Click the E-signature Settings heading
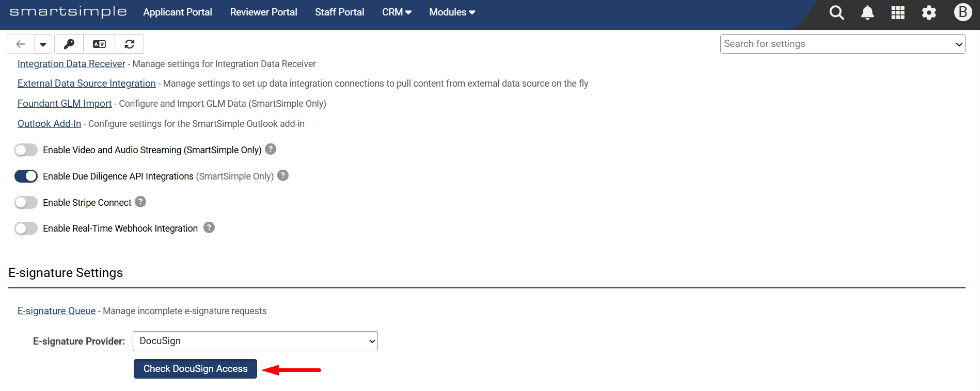980x391 pixels. point(66,273)
